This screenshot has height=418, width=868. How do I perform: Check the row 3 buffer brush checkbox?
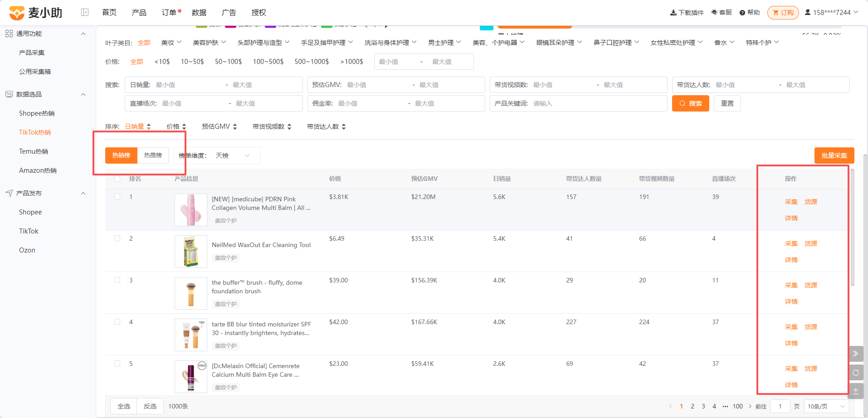117,280
